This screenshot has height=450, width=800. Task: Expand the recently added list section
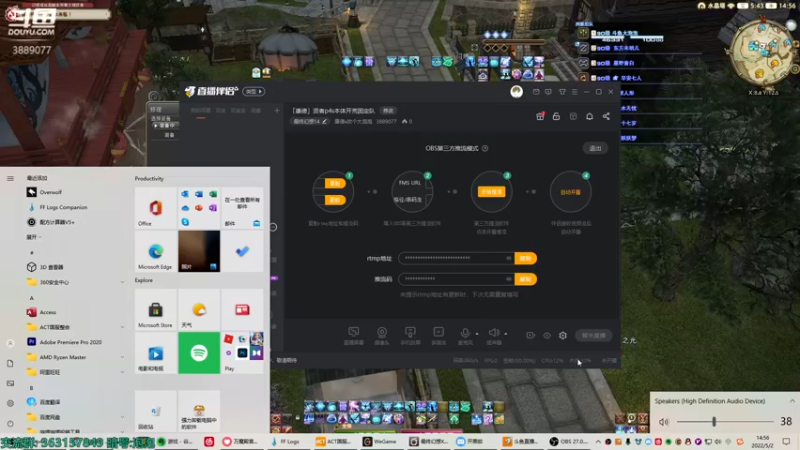[x=34, y=237]
